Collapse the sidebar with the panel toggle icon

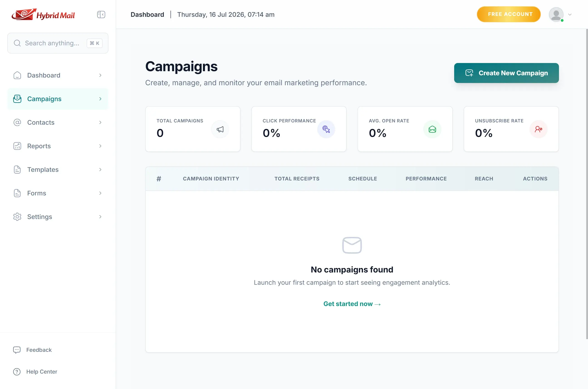(x=101, y=14)
